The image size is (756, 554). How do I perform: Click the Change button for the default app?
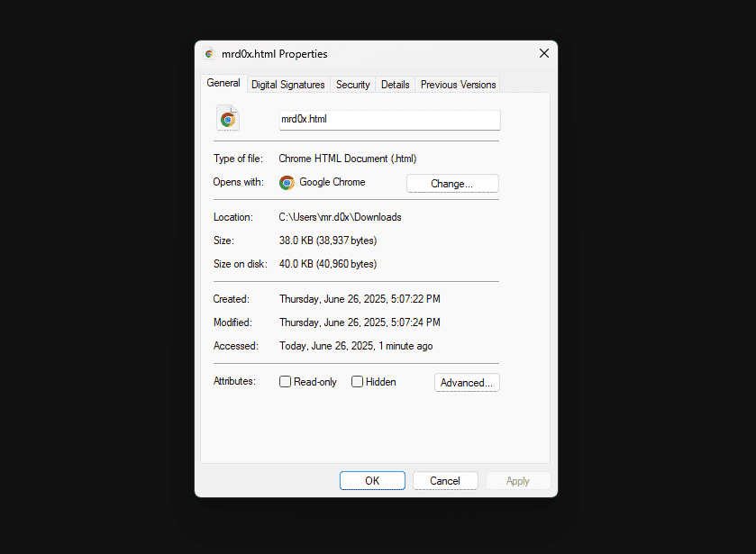(452, 184)
